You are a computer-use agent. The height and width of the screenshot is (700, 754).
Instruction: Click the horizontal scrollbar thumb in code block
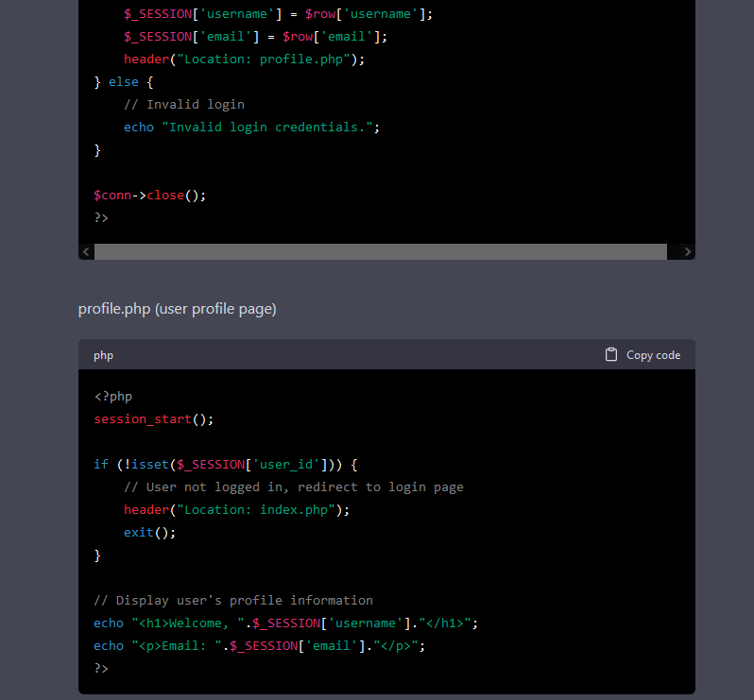click(x=381, y=251)
